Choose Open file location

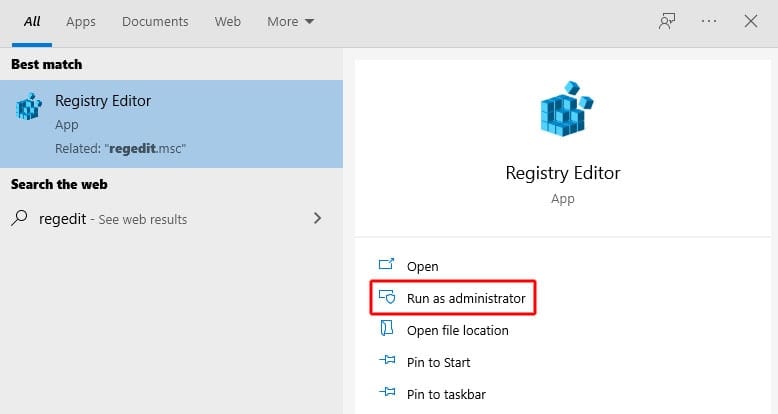(x=457, y=330)
